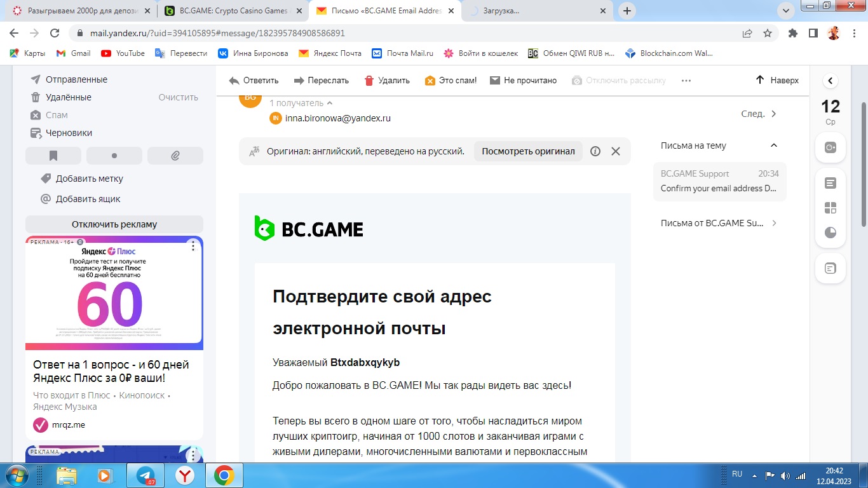Open the three-dot more actions menu
The image size is (868, 488).
click(686, 81)
